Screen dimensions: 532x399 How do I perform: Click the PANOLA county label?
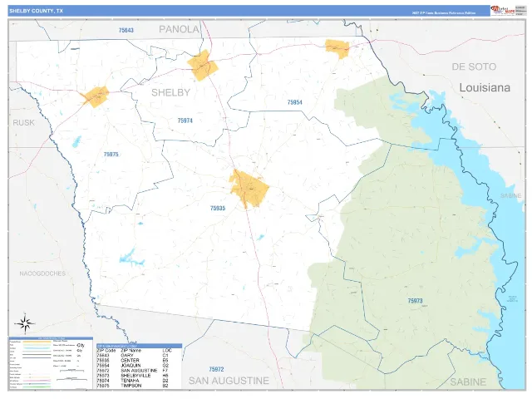click(x=180, y=29)
